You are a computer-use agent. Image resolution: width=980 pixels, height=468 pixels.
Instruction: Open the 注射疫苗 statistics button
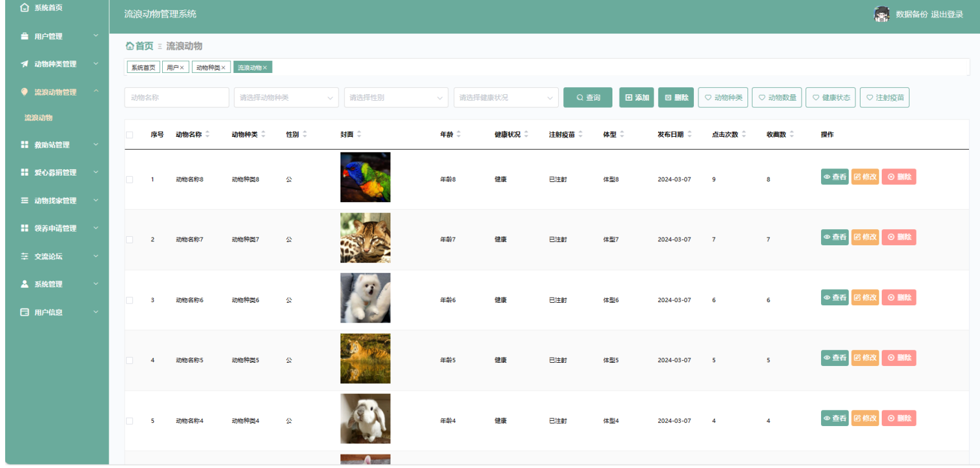(884, 97)
